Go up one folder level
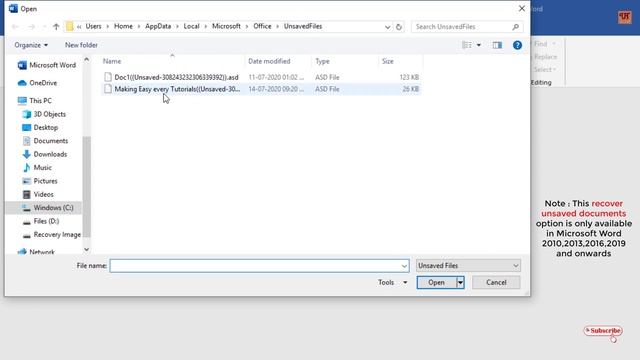 [56, 27]
